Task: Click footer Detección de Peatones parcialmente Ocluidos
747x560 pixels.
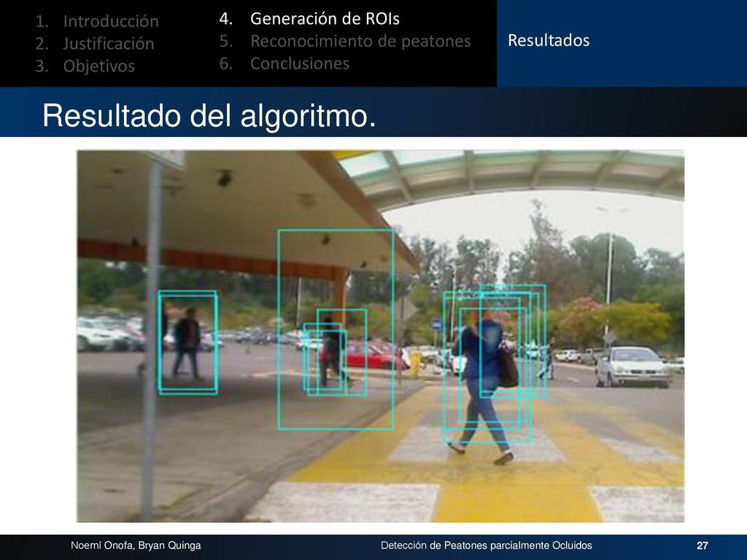Action: [487, 545]
